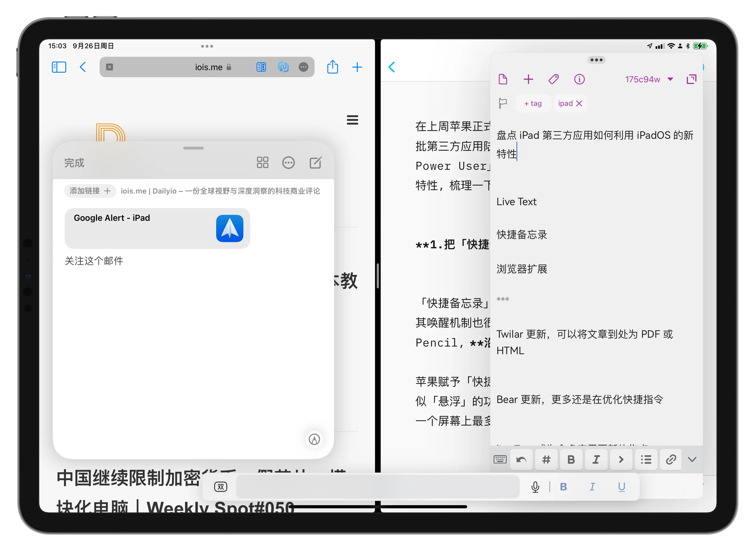The height and width of the screenshot is (552, 756).
Task: Open the iois.me Dailyio link suggestion
Action: pos(220,191)
